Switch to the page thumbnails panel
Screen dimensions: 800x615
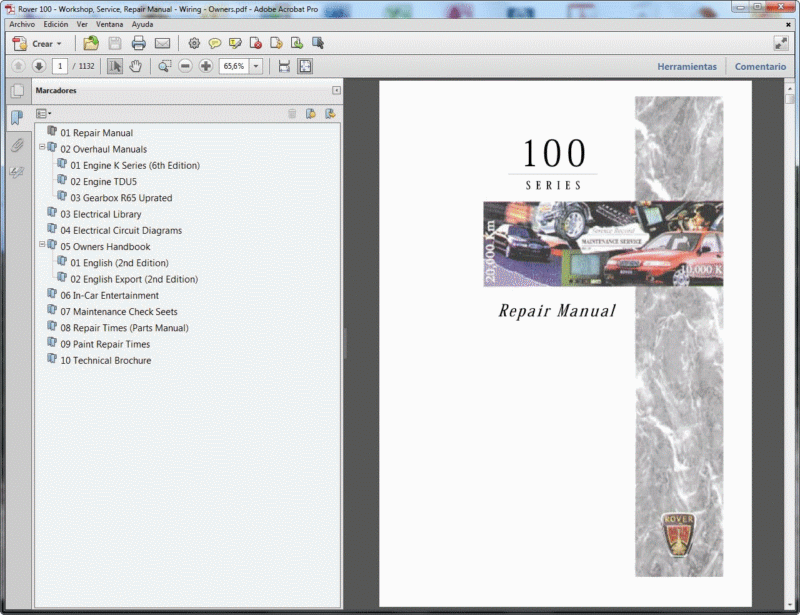coord(16,90)
